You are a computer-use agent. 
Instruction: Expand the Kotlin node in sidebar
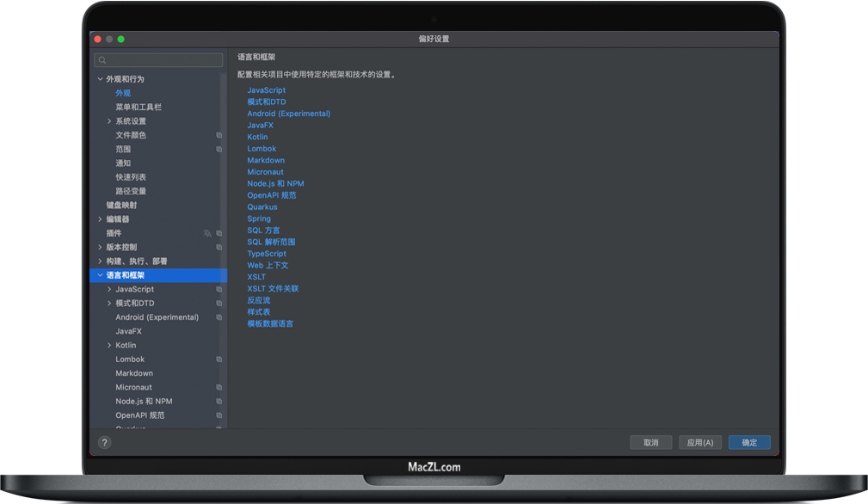point(109,346)
